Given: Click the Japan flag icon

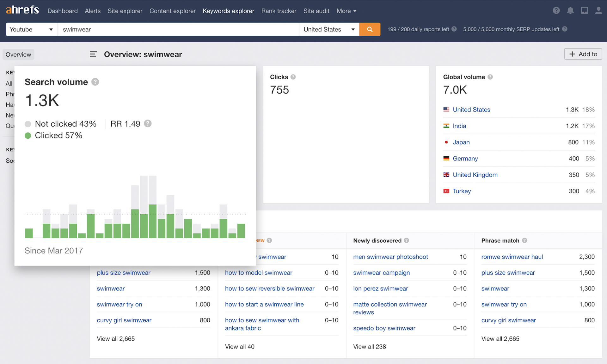Looking at the screenshot, I should (446, 142).
